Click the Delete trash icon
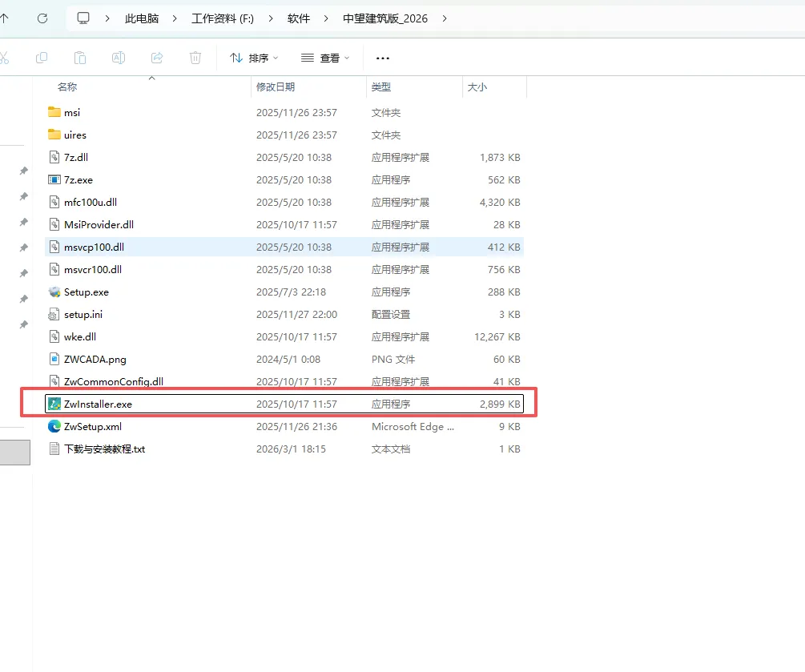The width and height of the screenshot is (805, 672). 195,58
